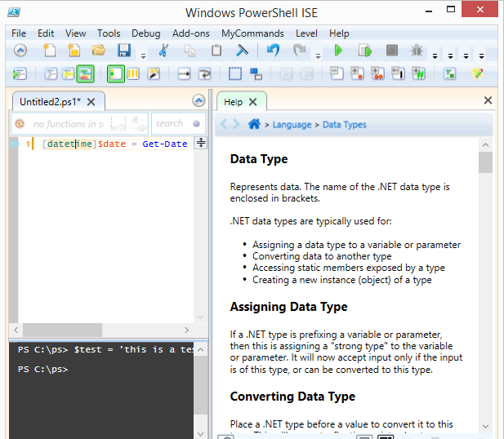The image size is (504, 439).
Task: Open the Debug menu
Action: coord(146,33)
